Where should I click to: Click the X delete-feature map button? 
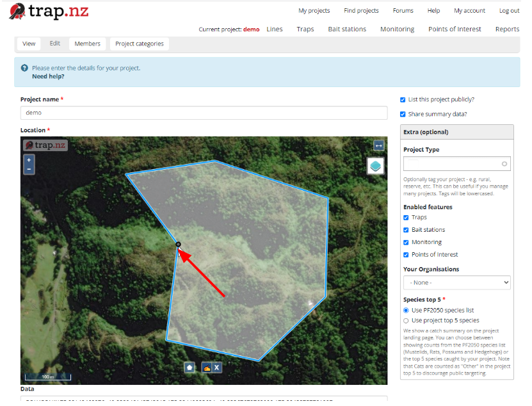[217, 368]
